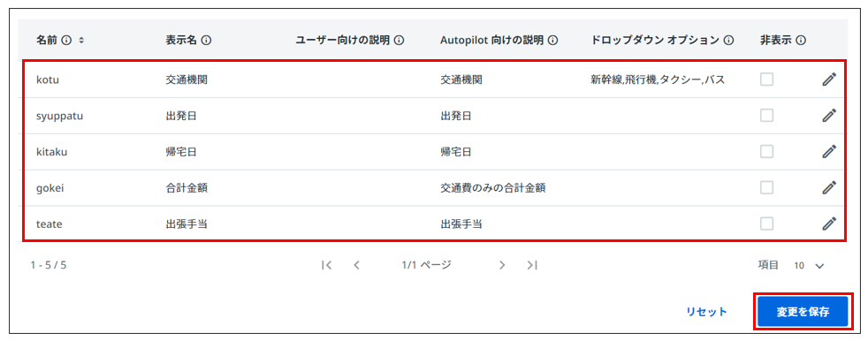Edit the kotu row with pencil icon
The height and width of the screenshot is (341, 868).
pyautogui.click(x=828, y=80)
